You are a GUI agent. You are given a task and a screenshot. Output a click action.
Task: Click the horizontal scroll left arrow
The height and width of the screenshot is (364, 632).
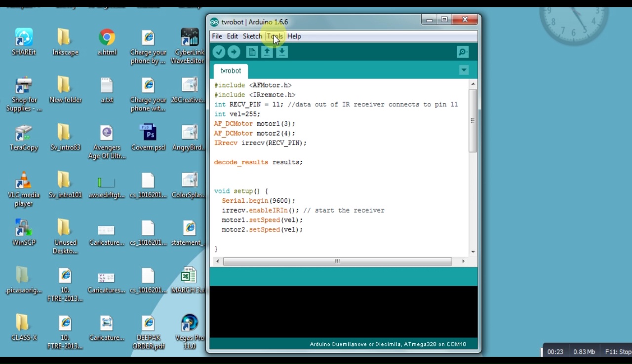218,261
